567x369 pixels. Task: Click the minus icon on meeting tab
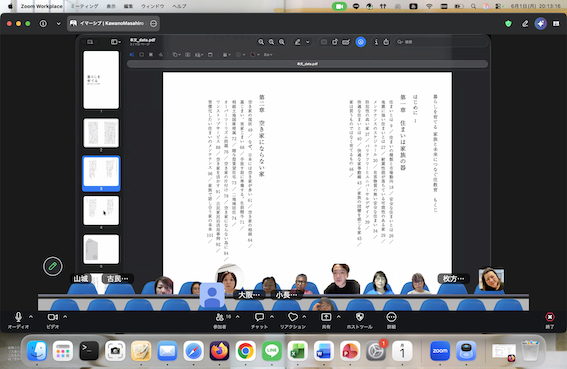153,24
